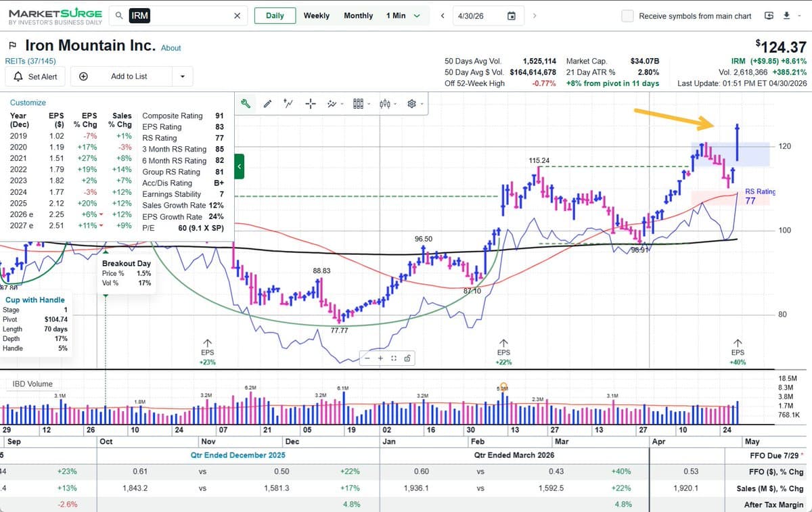Click the Cup with Handle pattern label

(x=35, y=300)
